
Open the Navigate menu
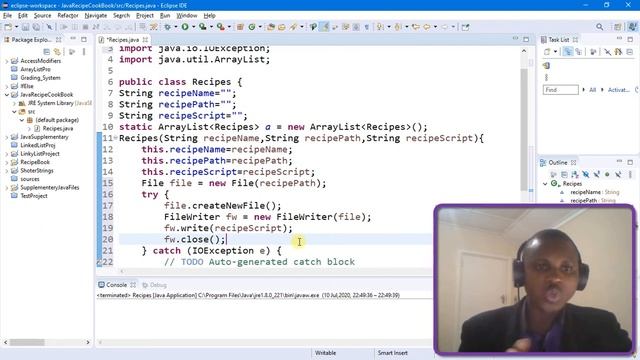coord(96,16)
